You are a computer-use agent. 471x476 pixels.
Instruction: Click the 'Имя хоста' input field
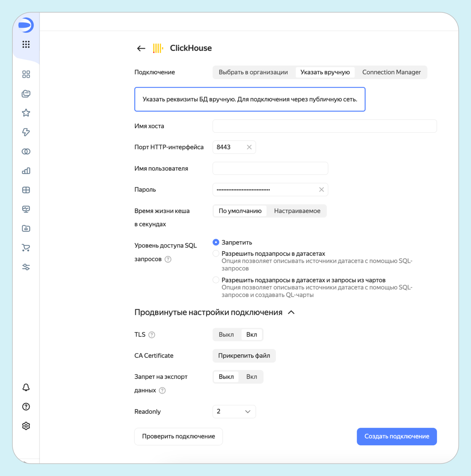click(x=324, y=126)
